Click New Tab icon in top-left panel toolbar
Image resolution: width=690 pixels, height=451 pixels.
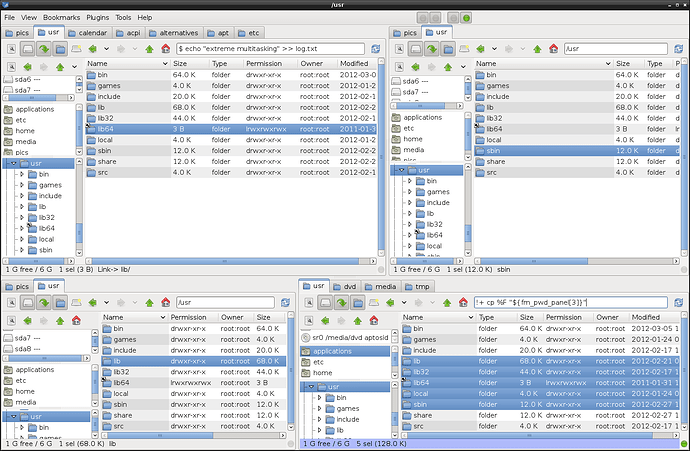pyautogui.click(x=77, y=49)
